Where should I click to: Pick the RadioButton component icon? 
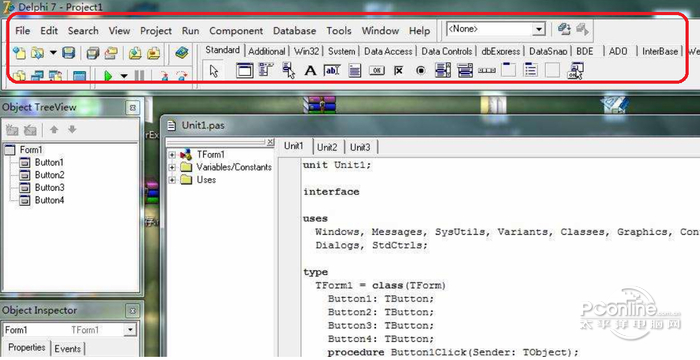pos(421,70)
